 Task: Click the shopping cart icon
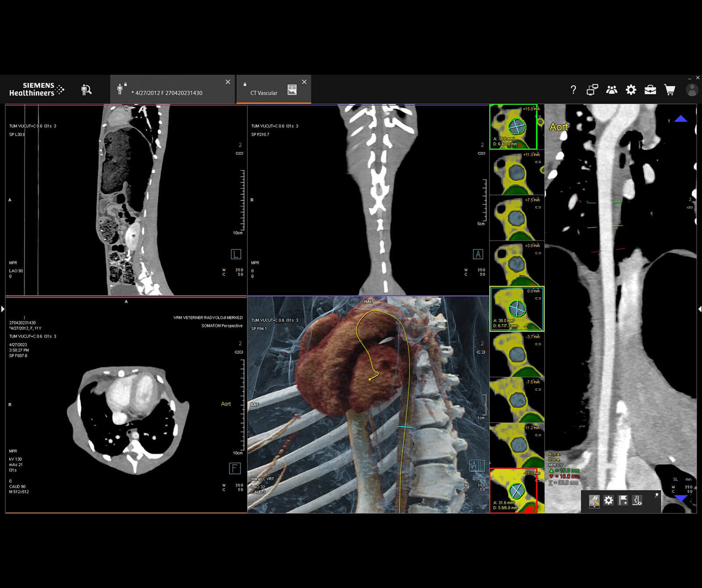[670, 90]
